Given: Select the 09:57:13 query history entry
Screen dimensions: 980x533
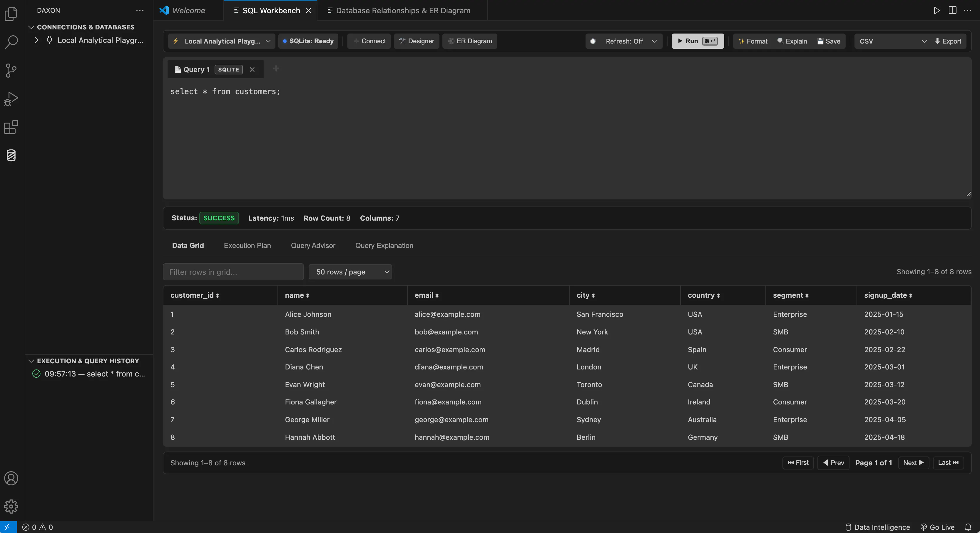Looking at the screenshot, I should 89,374.
